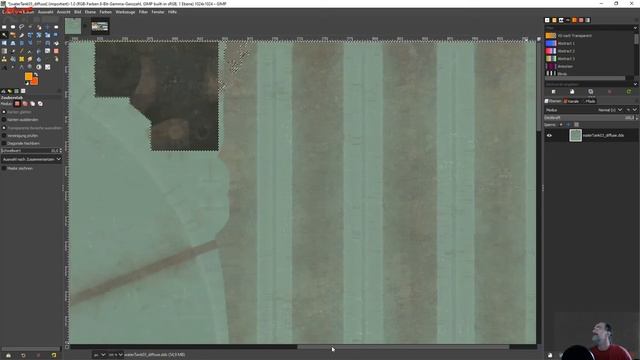Delete the selected gradient icon

[x=609, y=92]
